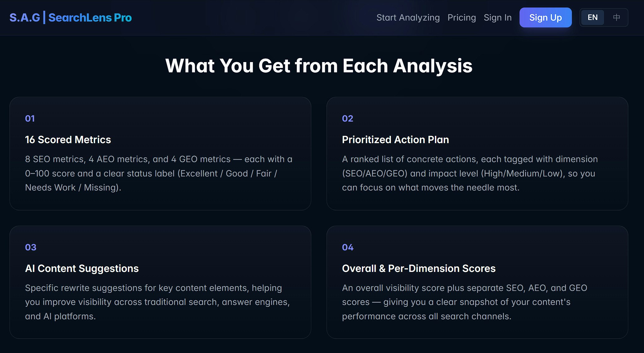
Task: Click the 01 label on the first card
Action: tap(30, 118)
